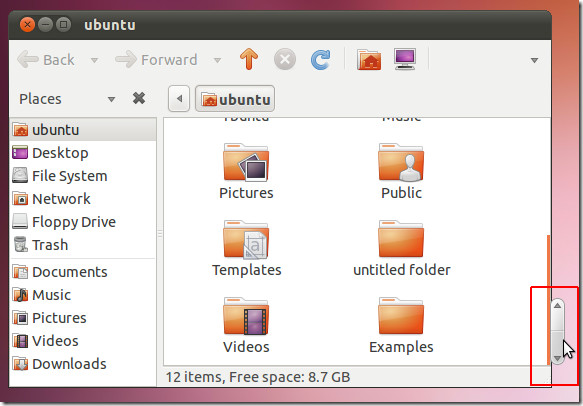The height and width of the screenshot is (406, 583).
Task: Open Documents bookmark in sidebar
Action: click(x=83, y=272)
